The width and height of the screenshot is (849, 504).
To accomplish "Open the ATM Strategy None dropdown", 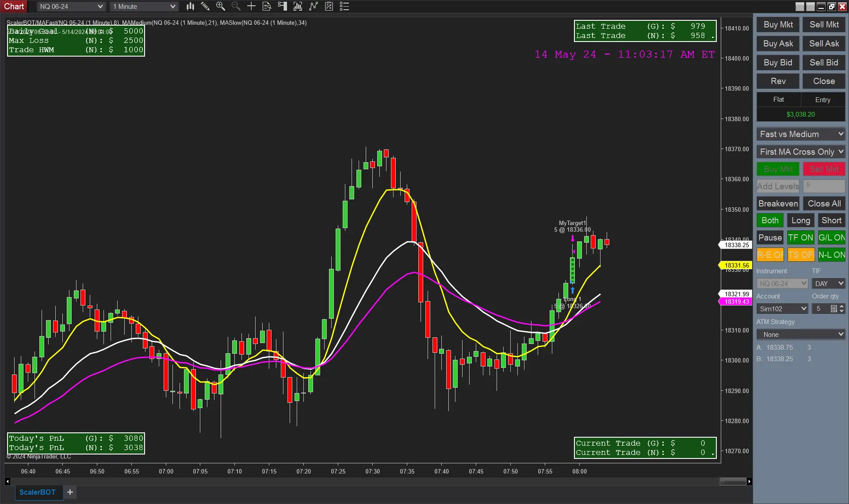I will click(801, 335).
